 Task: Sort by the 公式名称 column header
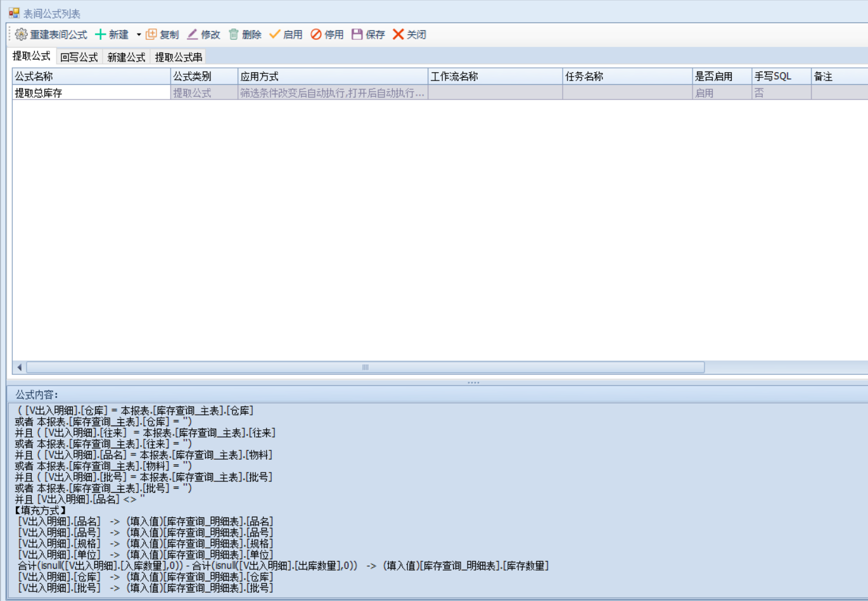tap(91, 77)
